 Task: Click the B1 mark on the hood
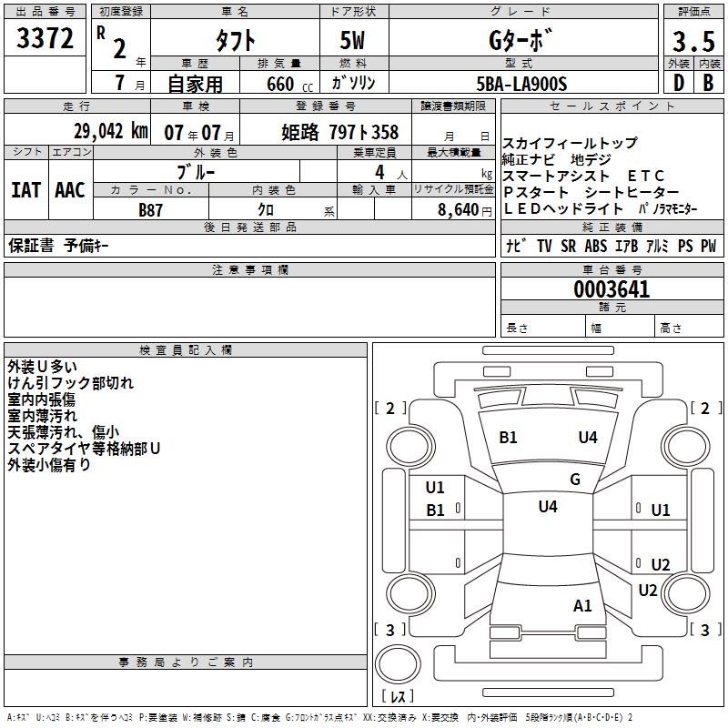click(x=508, y=438)
